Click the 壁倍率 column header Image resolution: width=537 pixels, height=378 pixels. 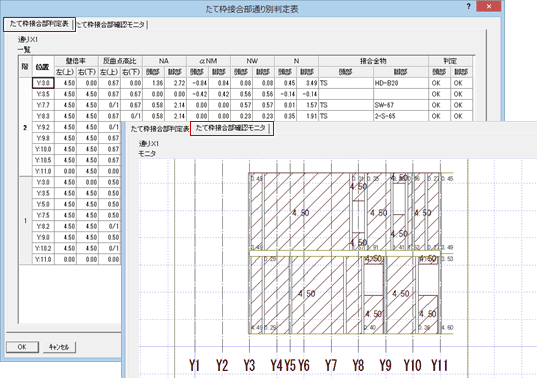[x=76, y=61]
